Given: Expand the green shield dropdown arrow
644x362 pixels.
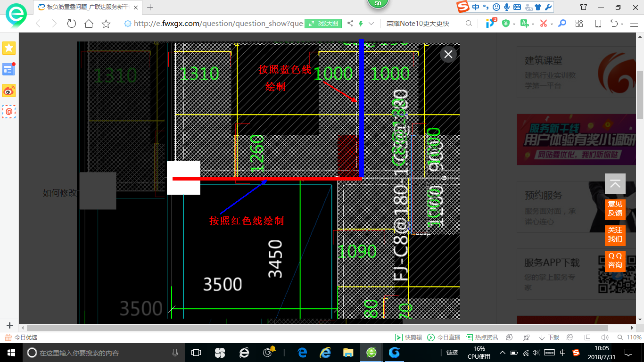Looking at the screenshot, I should point(514,24).
